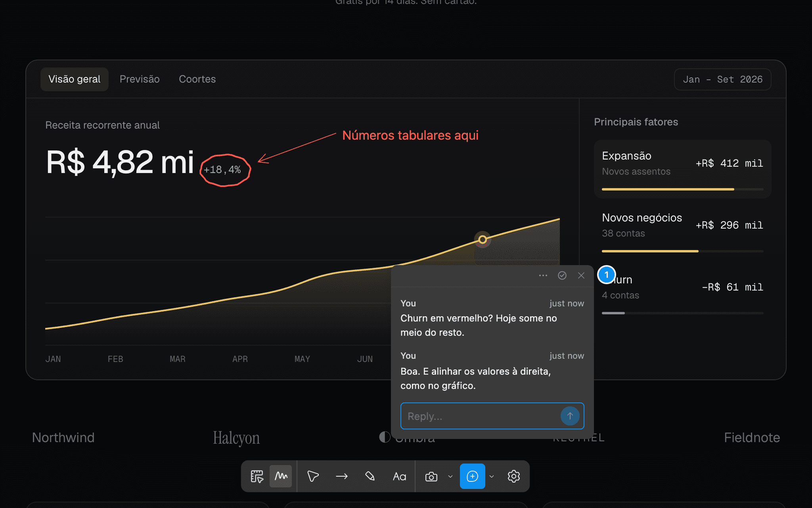Open the Jan - Set 2026 date range picker
Screen dimensions: 812x508
point(722,79)
